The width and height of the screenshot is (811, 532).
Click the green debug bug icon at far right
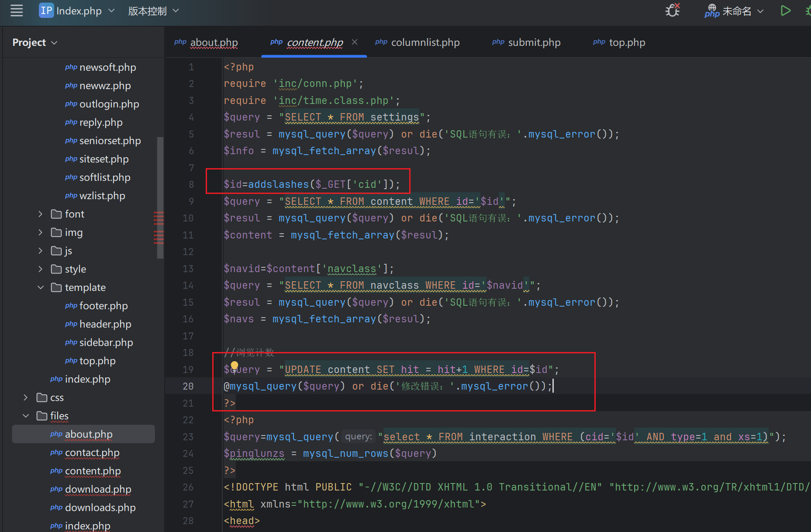(808, 10)
